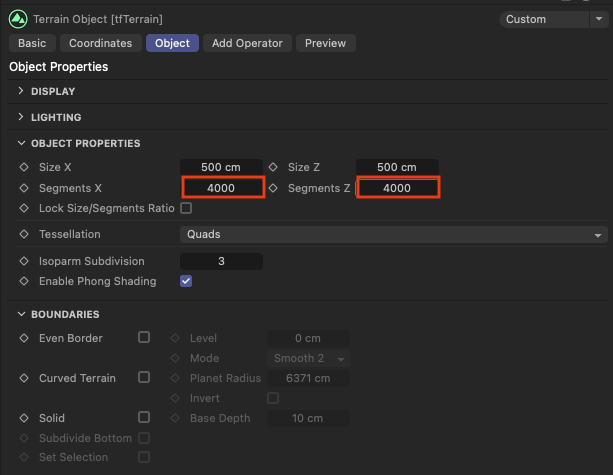Click the Planet Radius field
This screenshot has width=613, height=475.
point(308,378)
